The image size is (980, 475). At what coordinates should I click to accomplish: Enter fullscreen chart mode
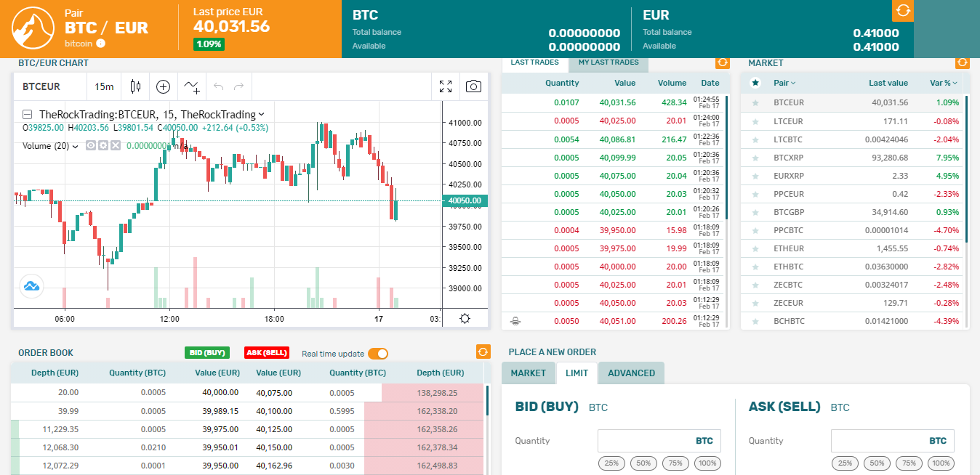coord(446,87)
